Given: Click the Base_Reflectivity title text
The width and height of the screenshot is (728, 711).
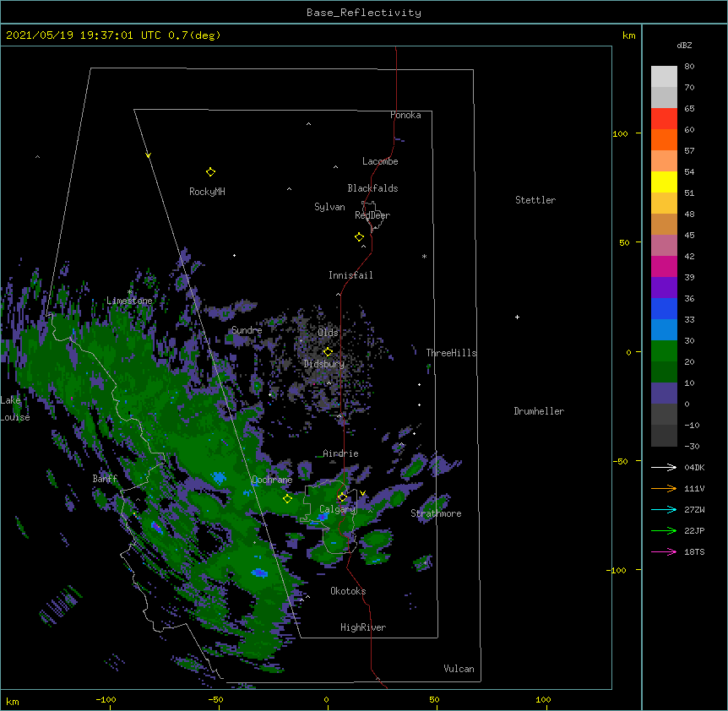Looking at the screenshot, I should coord(363,13).
